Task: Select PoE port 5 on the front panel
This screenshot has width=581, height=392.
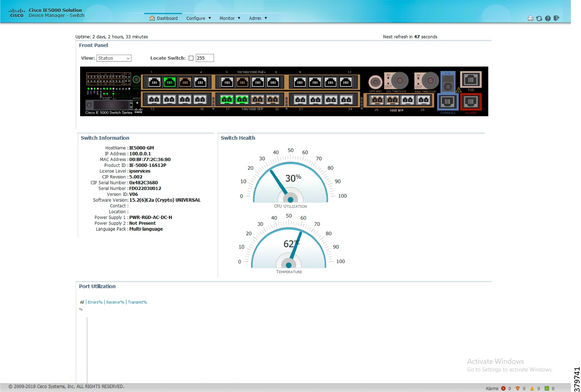Action: click(227, 82)
